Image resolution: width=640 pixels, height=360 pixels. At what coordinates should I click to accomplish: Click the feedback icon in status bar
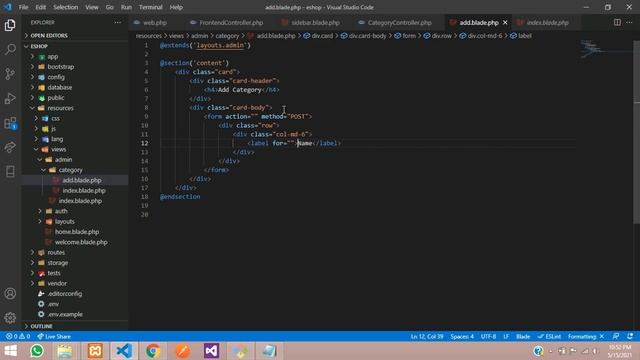pos(616,336)
